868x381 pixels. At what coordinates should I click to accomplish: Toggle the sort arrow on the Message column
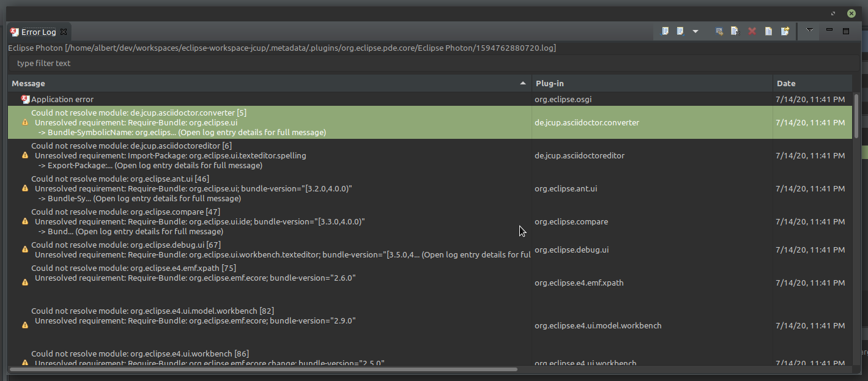522,83
